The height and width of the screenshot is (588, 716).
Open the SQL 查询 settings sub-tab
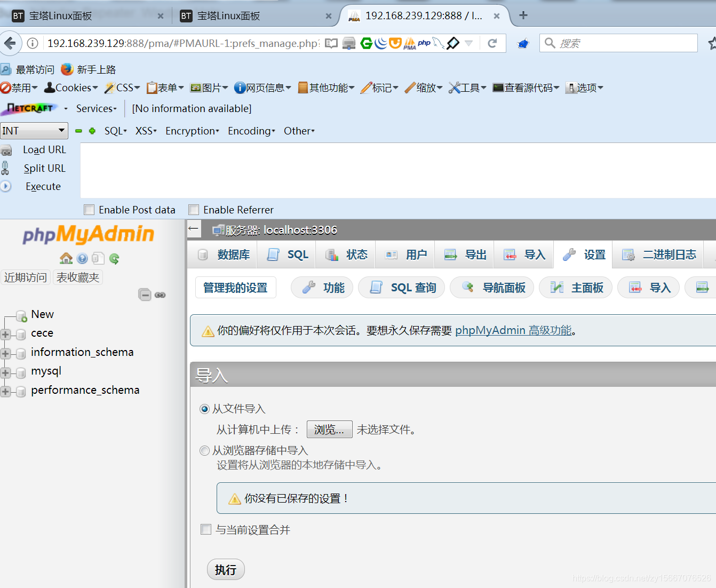point(401,288)
